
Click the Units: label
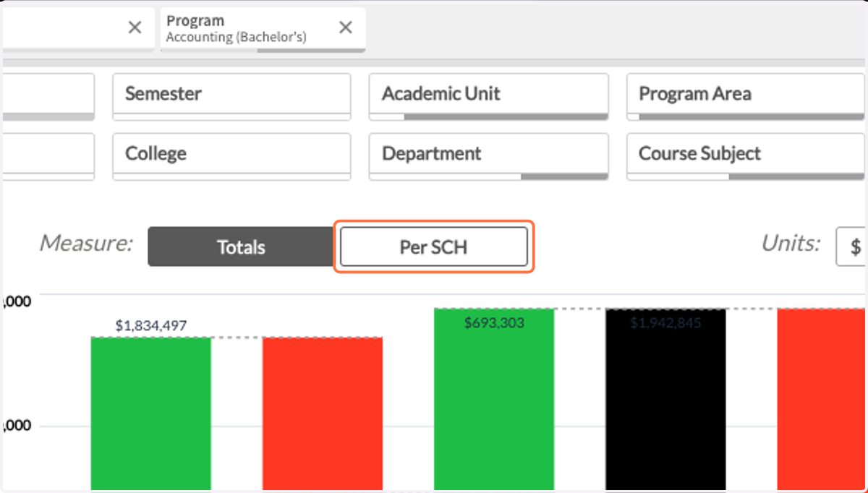click(x=791, y=244)
